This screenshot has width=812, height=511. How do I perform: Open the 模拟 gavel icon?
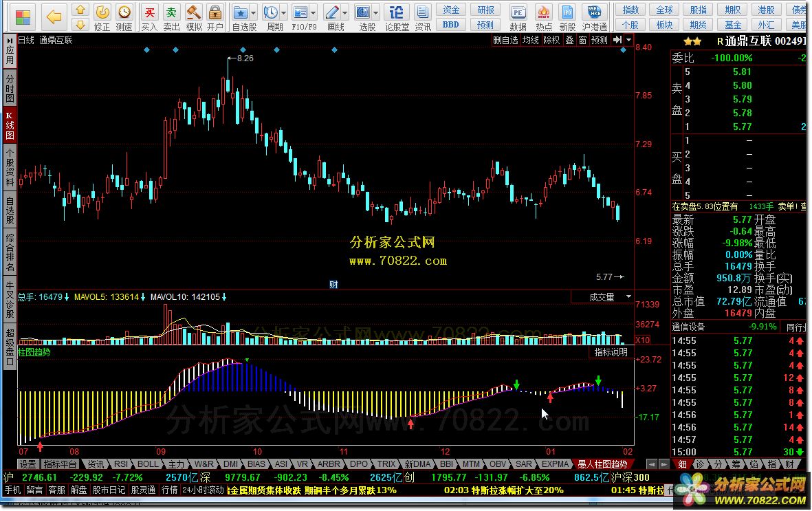[x=193, y=12]
